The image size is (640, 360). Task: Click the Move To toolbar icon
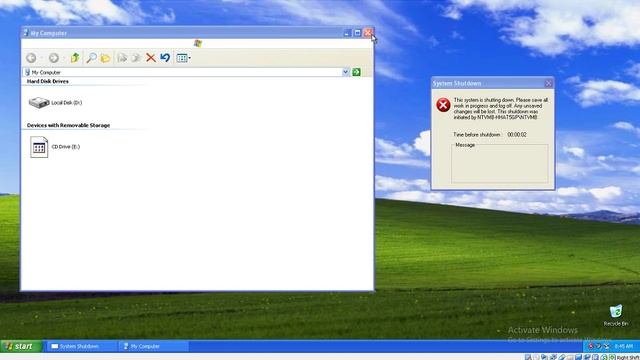(122, 58)
